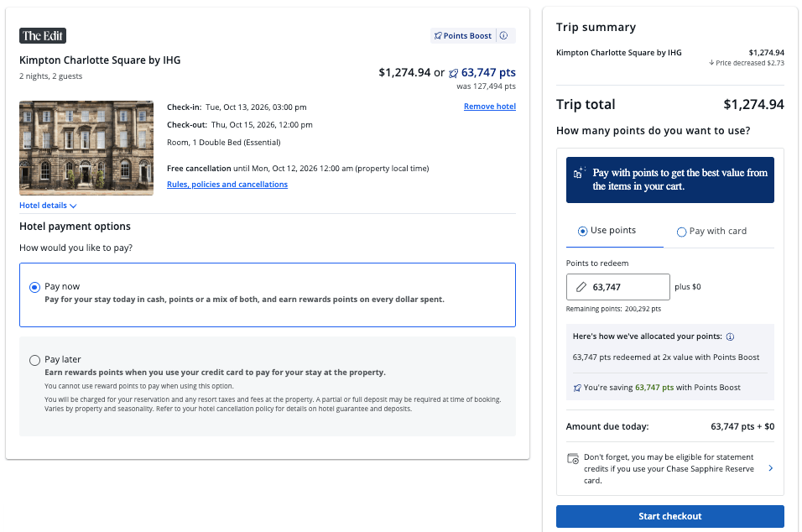Screen dimensions: 802x532
Task: Click the pencil icon in points field
Action: click(x=581, y=287)
